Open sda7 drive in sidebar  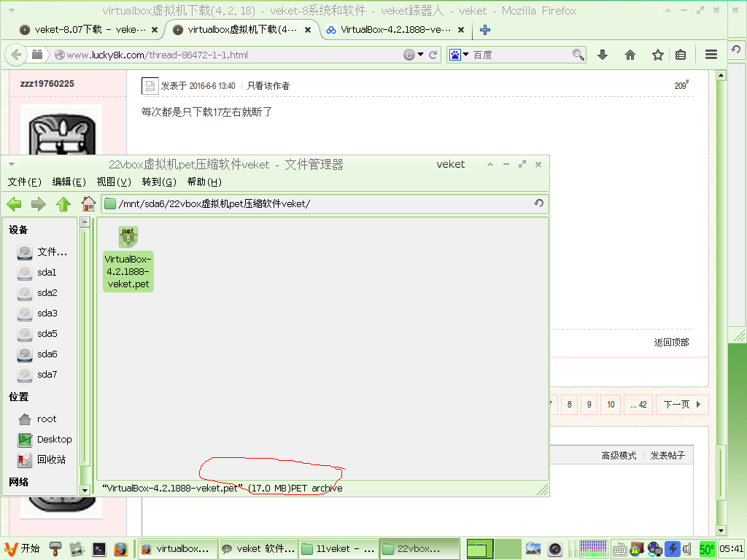(37, 375)
